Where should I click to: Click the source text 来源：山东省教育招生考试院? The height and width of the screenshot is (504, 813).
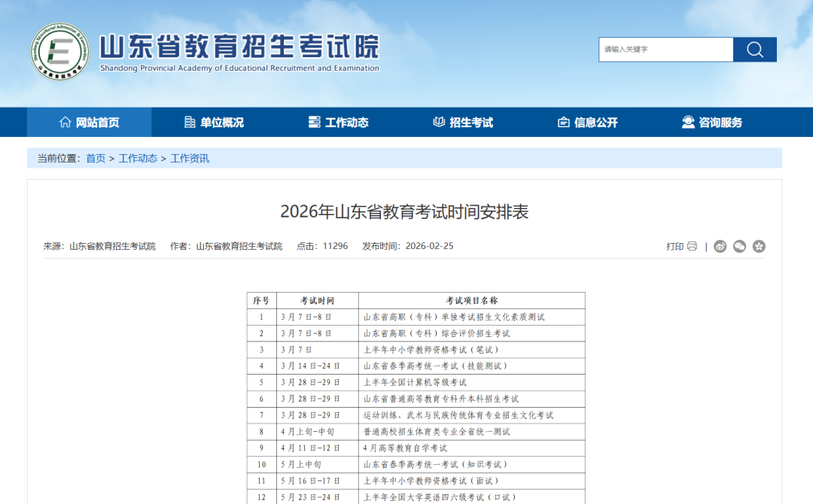click(x=99, y=246)
